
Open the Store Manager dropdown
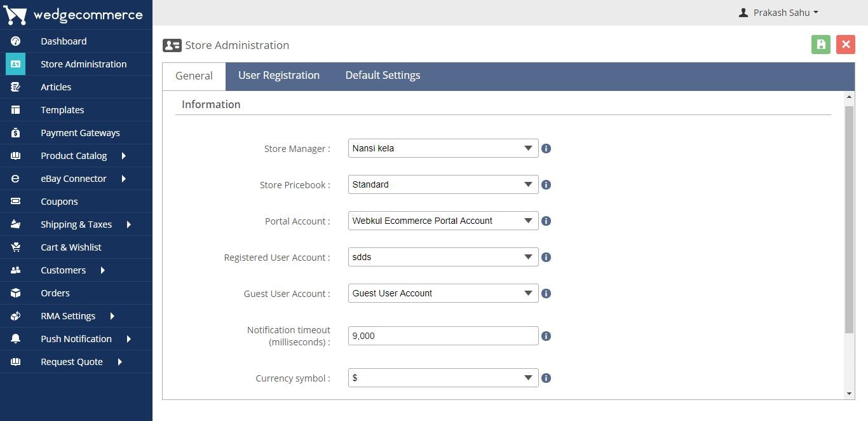(x=443, y=148)
